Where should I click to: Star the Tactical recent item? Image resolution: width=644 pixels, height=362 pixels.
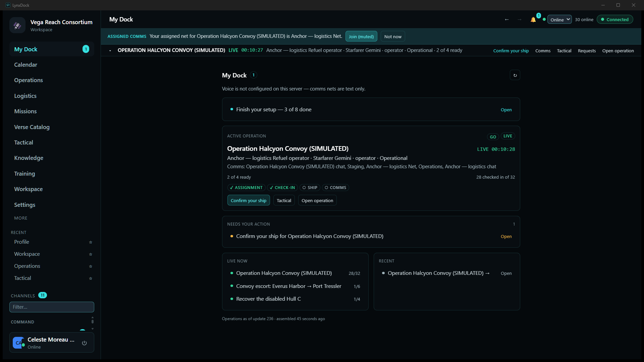click(90, 278)
